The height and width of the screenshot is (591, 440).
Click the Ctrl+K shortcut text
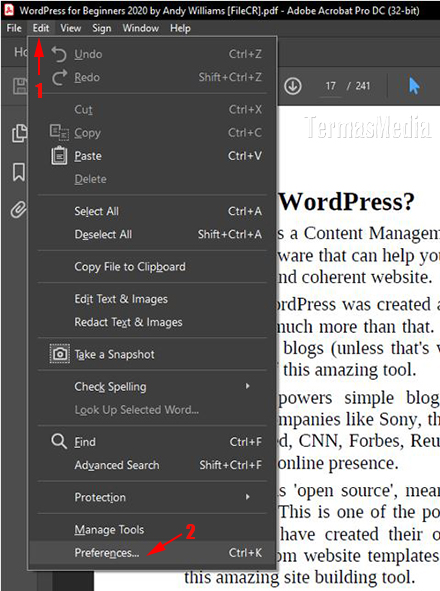click(245, 553)
